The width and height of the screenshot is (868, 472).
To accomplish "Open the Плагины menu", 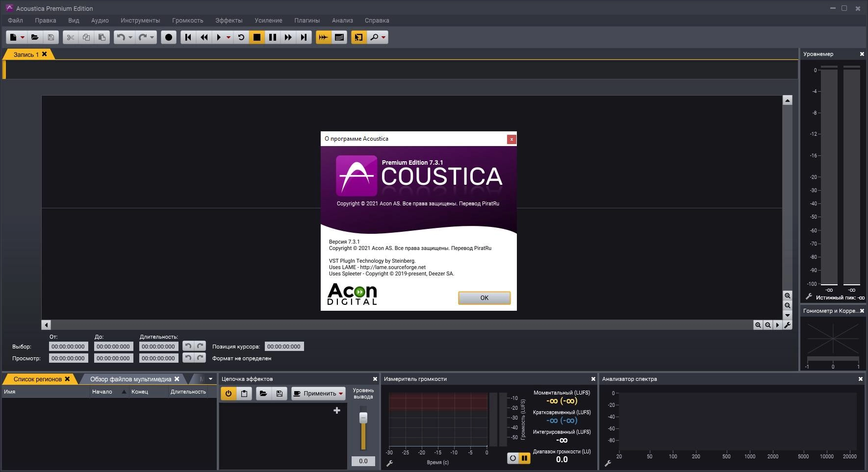I will 307,21.
